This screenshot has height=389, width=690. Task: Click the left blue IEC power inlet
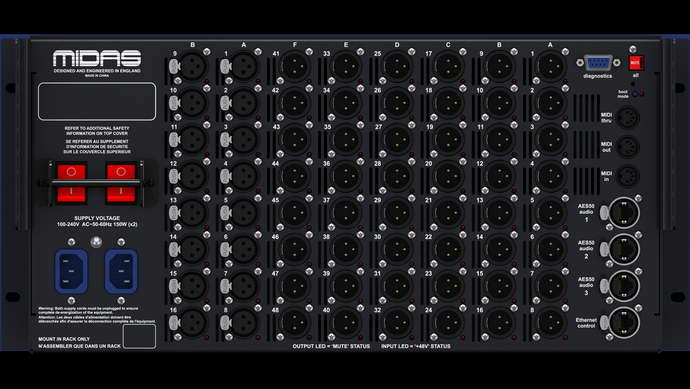pos(71,272)
